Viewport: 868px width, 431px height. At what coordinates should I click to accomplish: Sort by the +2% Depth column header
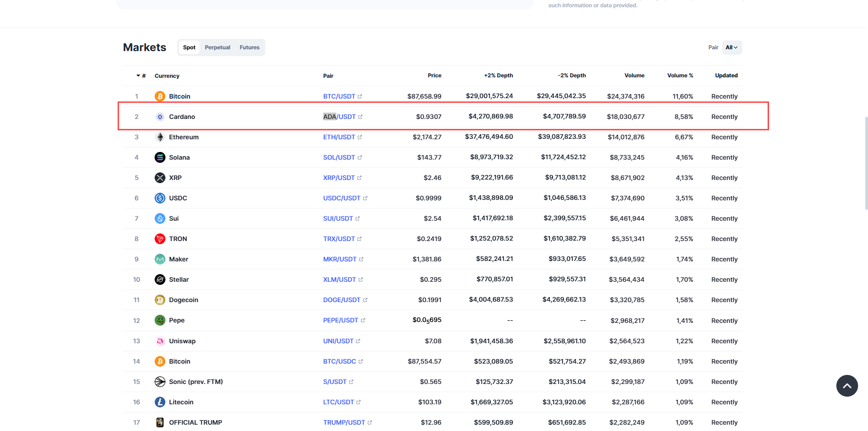pos(499,76)
